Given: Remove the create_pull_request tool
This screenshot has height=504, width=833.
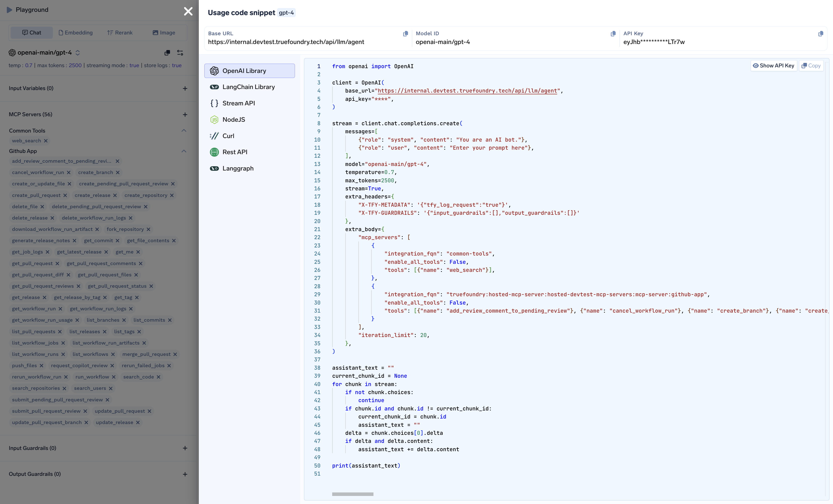Looking at the screenshot, I should 65,195.
